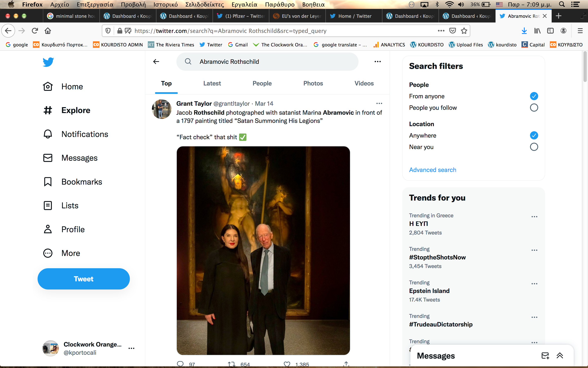Open the Advanced search link
This screenshot has width=588, height=368.
(x=432, y=170)
